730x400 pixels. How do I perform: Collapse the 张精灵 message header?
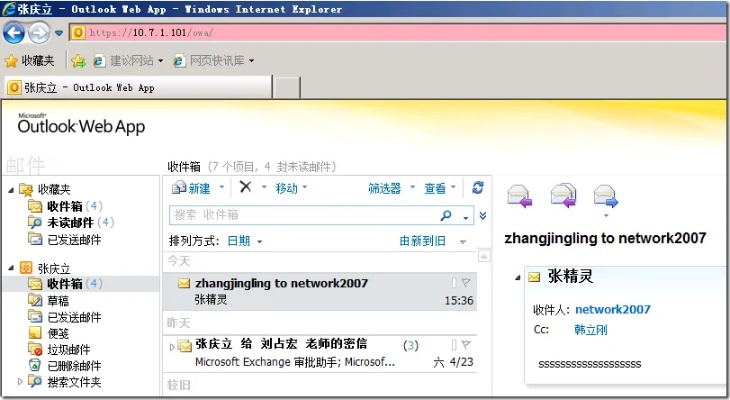(518, 278)
